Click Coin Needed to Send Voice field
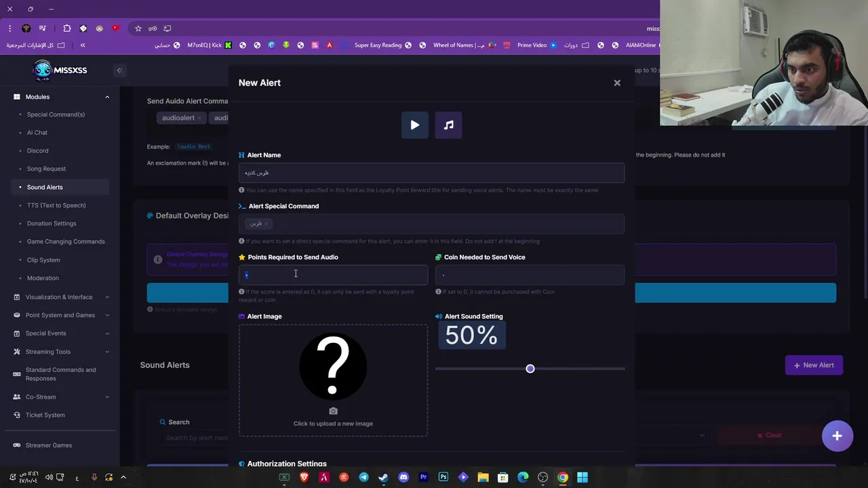This screenshot has height=488, width=868. (x=530, y=274)
